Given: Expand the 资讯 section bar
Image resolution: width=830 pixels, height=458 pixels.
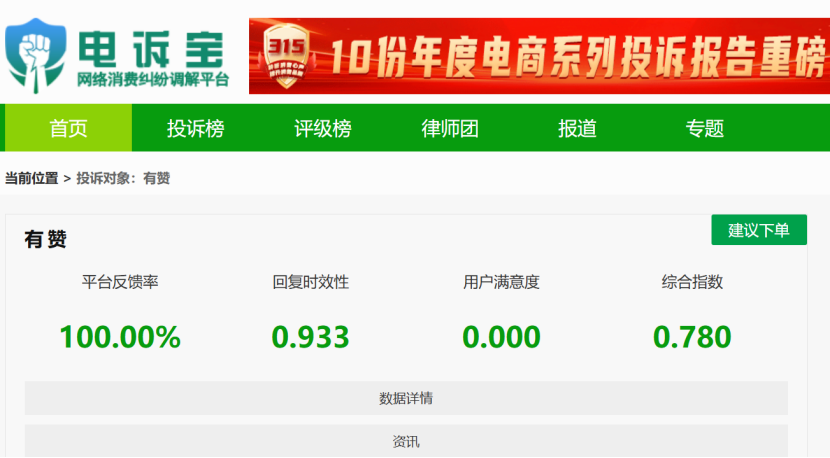Looking at the screenshot, I should pos(406,441).
